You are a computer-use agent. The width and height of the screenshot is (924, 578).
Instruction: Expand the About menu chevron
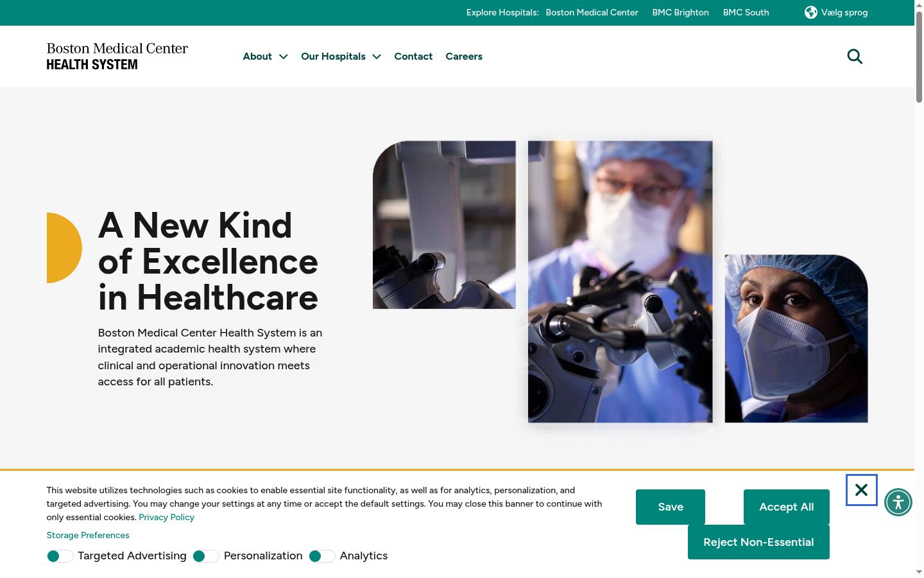point(284,57)
